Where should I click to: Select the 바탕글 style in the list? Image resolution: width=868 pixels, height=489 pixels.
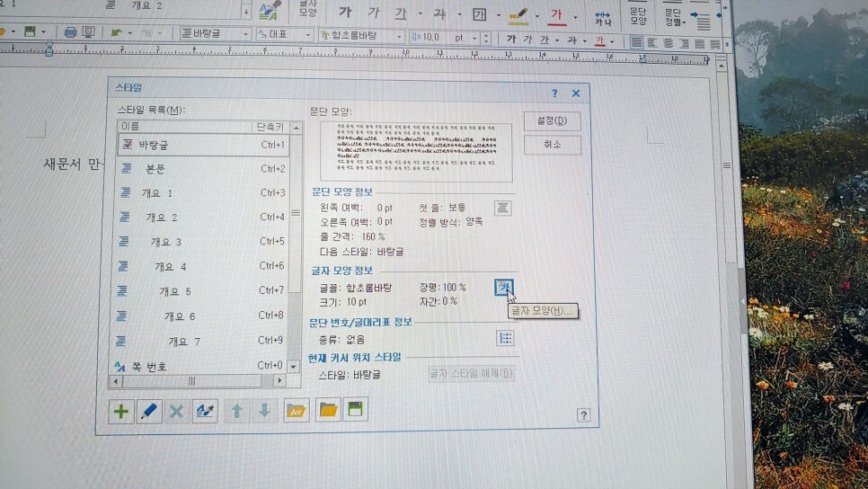point(203,145)
